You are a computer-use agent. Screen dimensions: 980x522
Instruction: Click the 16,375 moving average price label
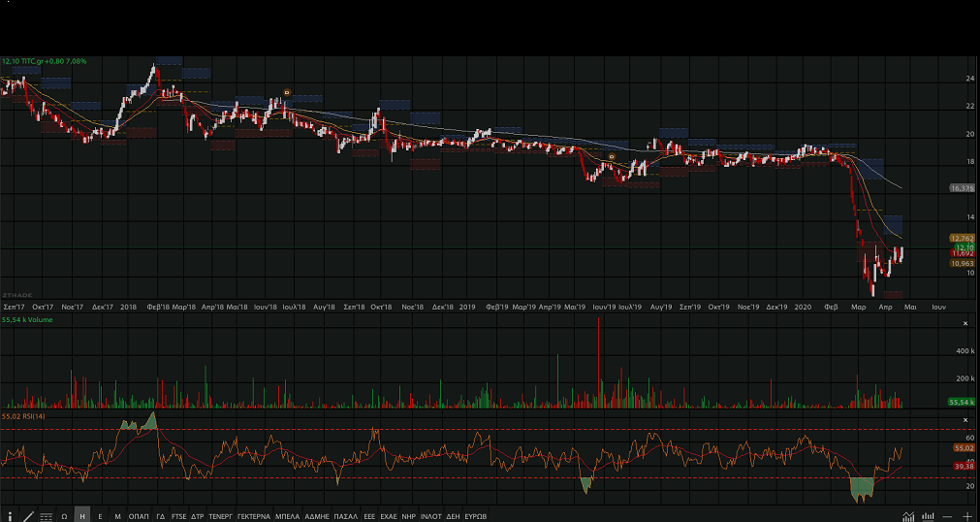(x=962, y=188)
